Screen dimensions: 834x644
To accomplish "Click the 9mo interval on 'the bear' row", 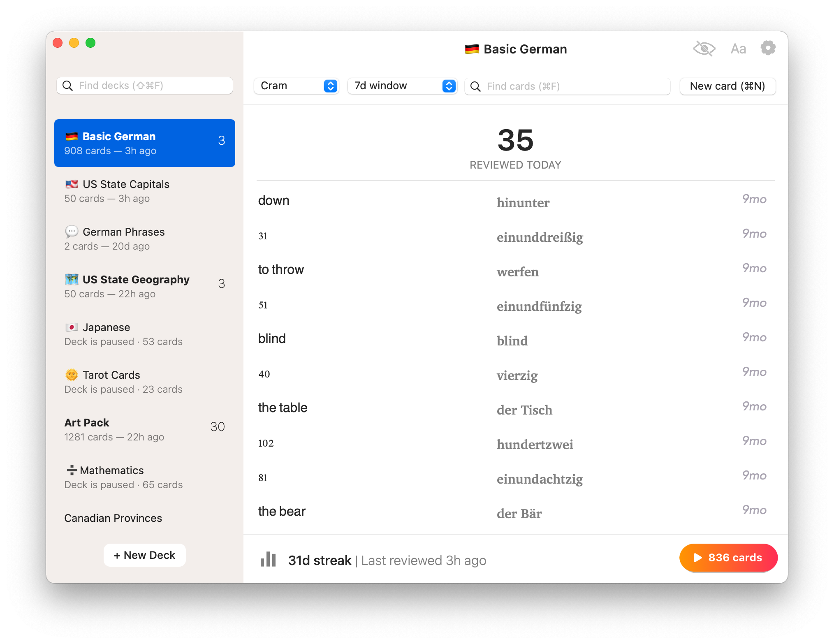I will [x=754, y=510].
